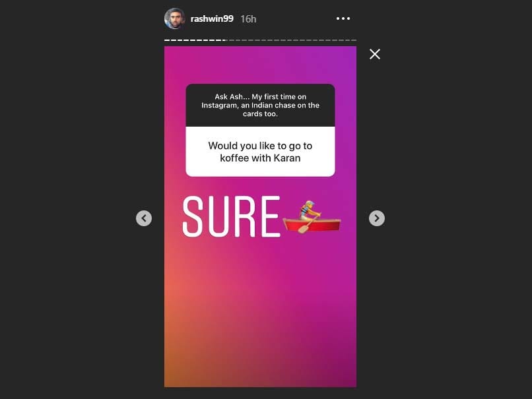The width and height of the screenshot is (532, 399).
Task: Click the large SURE text
Action: (232, 216)
